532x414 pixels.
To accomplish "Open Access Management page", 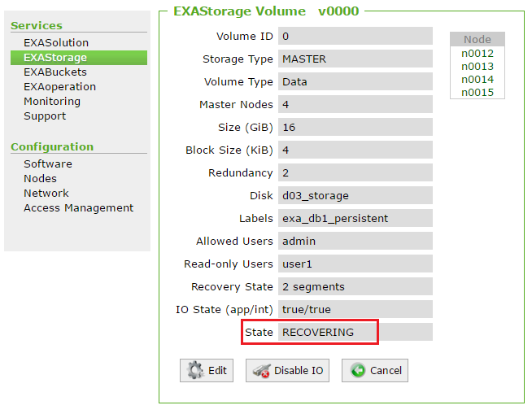I will (x=79, y=207).
